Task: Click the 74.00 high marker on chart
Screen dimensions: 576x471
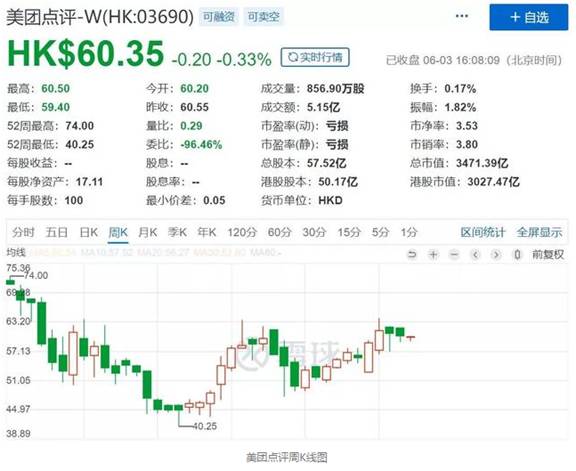Action: (x=36, y=276)
